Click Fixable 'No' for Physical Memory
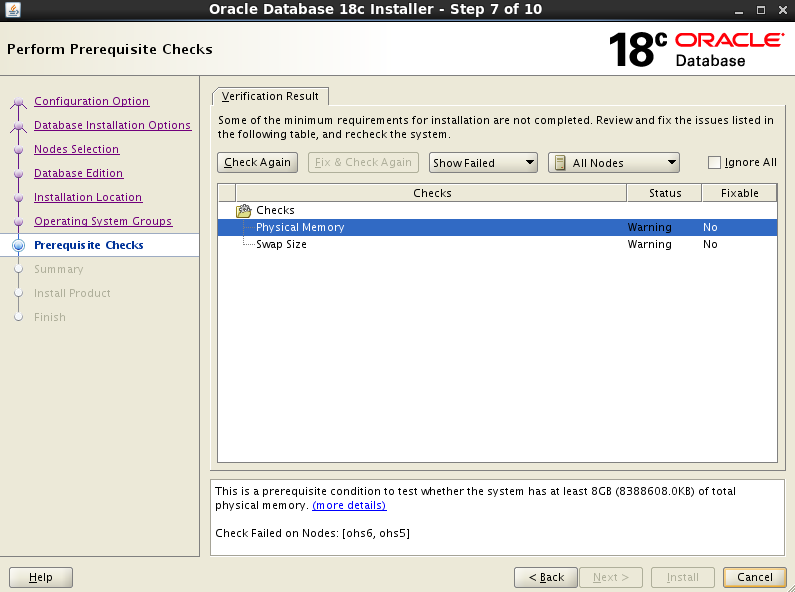The height and width of the screenshot is (592, 795). point(710,228)
